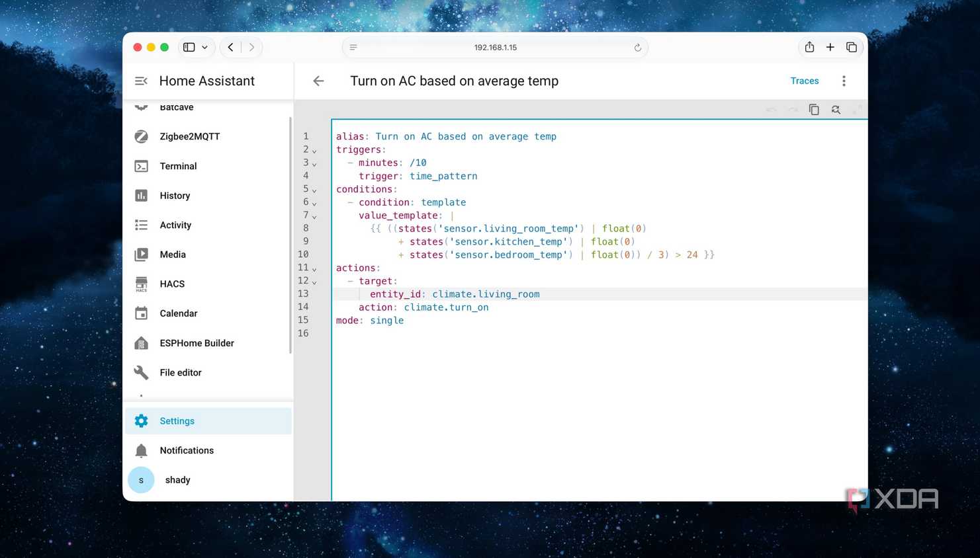Viewport: 980px width, 558px height.
Task: Show the Safari tab overview icon
Action: (852, 48)
